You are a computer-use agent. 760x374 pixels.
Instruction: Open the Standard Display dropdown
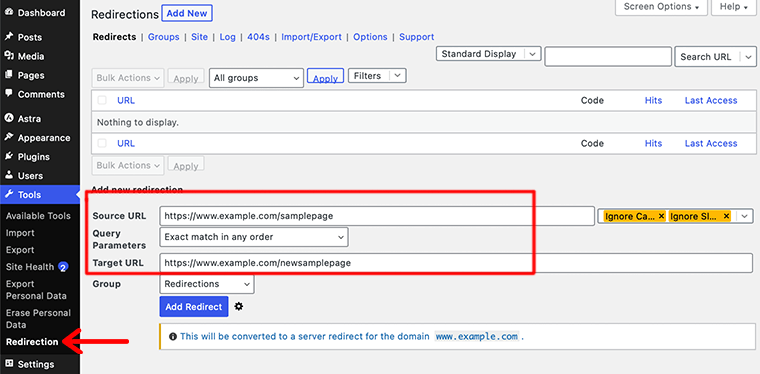[x=489, y=54]
